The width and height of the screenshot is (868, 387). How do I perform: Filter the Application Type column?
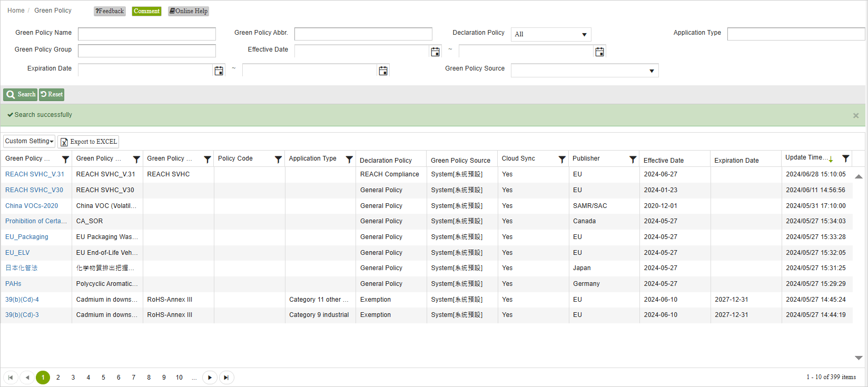click(x=349, y=159)
